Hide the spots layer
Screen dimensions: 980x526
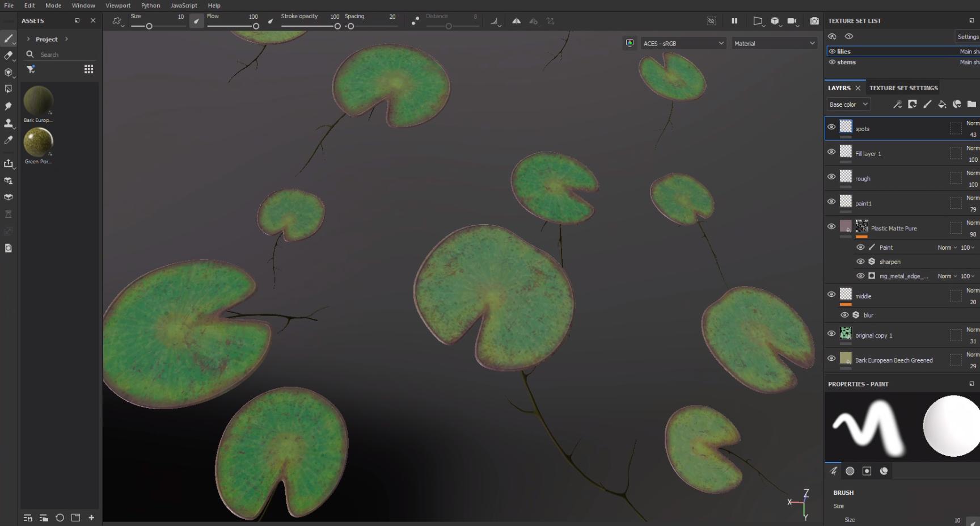(x=831, y=127)
